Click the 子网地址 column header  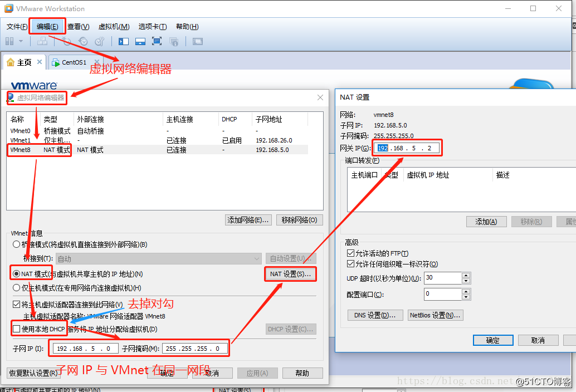pos(280,119)
